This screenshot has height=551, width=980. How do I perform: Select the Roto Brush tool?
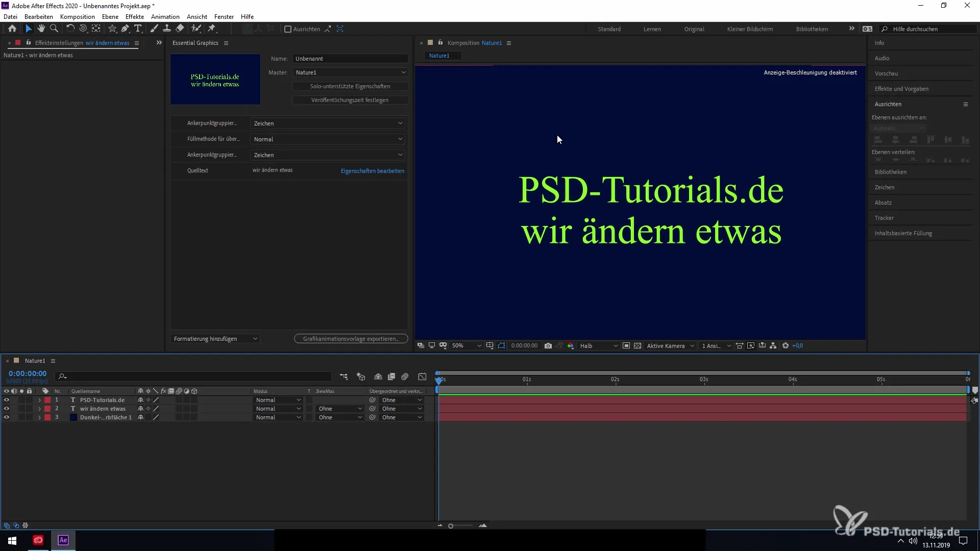(196, 29)
